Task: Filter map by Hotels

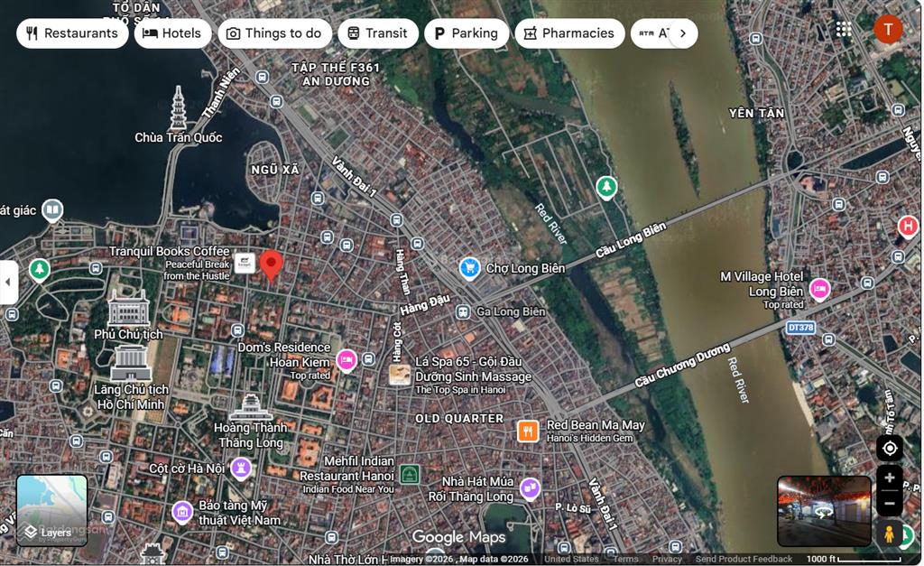Action: [172, 33]
